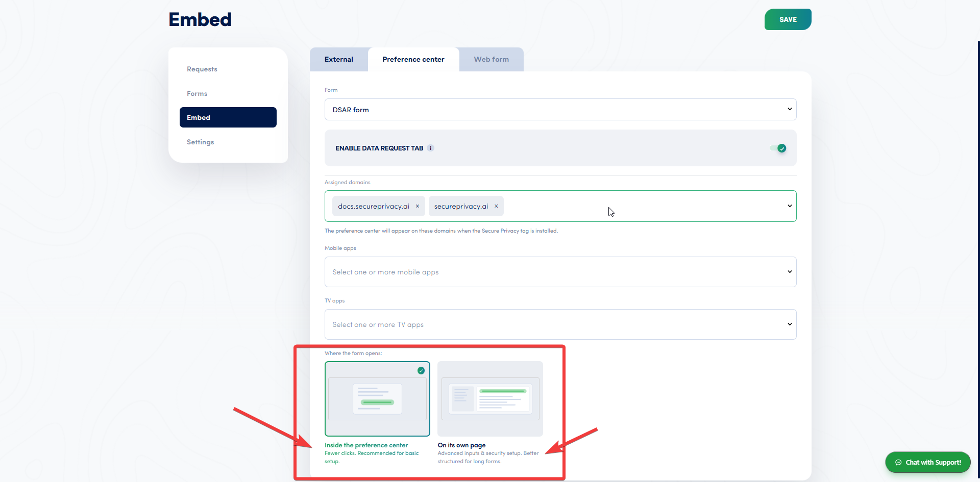Screen dimensions: 980x482
Task: Click the Embed page heading
Action: point(200,19)
